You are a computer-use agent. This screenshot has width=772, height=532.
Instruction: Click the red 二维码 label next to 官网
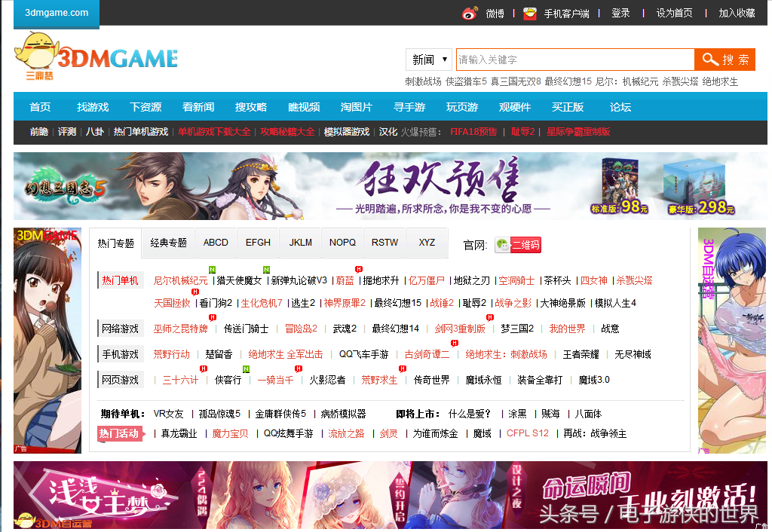coord(525,244)
